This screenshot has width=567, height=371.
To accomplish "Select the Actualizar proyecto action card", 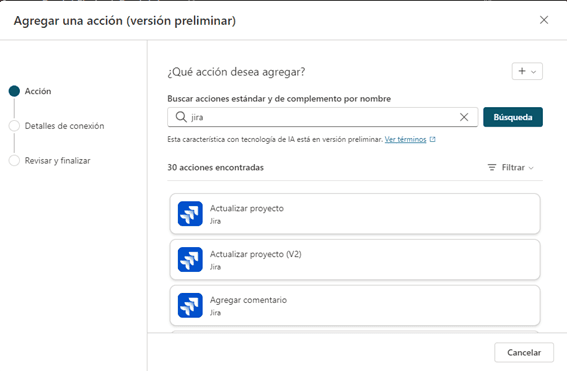I will click(355, 214).
